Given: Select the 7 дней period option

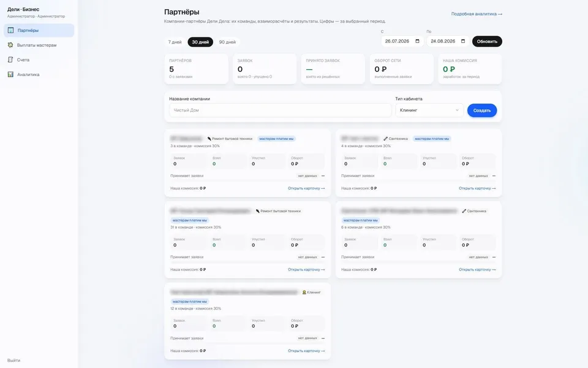Looking at the screenshot, I should point(175,42).
